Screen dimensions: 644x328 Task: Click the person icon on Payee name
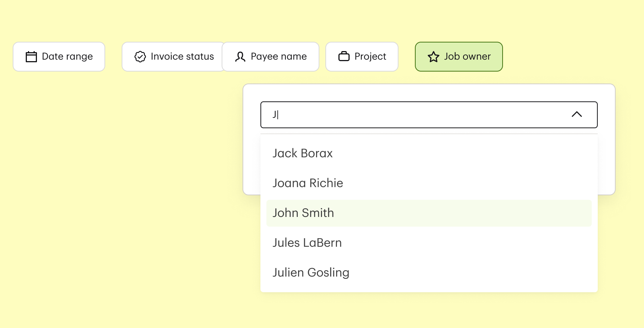click(x=240, y=57)
